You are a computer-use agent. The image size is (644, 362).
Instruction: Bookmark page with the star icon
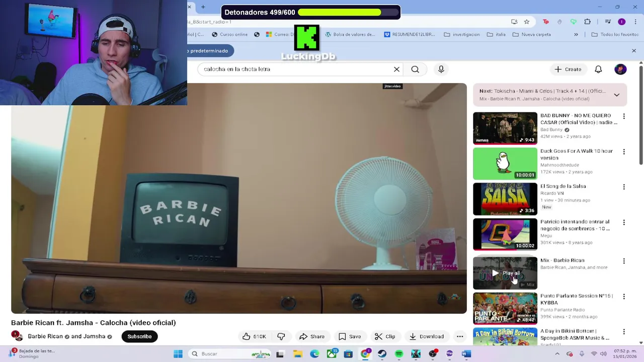click(x=527, y=22)
